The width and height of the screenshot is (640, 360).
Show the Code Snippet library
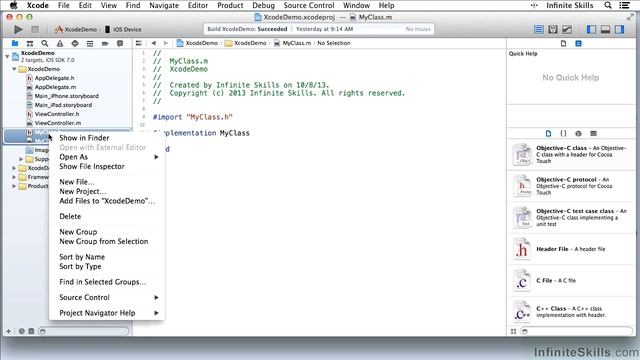point(563,133)
